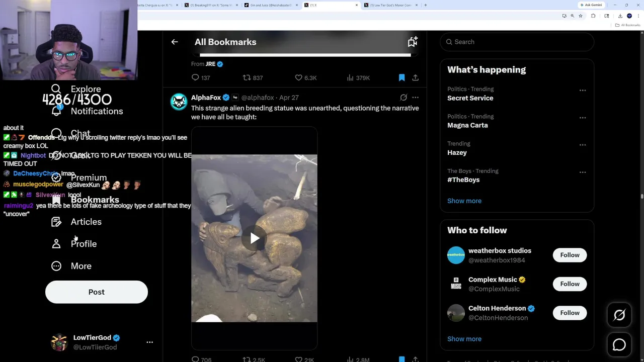Open replies on the JRE post (137)

point(201,78)
